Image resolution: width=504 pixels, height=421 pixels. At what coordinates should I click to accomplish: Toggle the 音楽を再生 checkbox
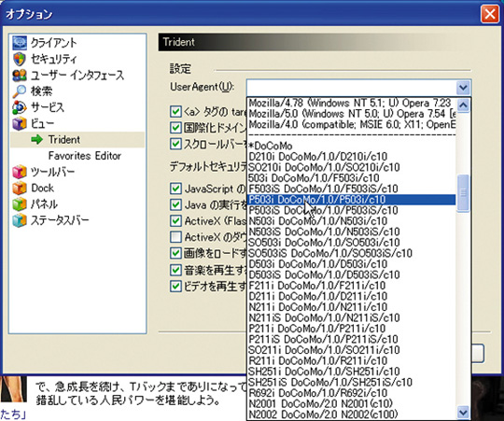(175, 270)
